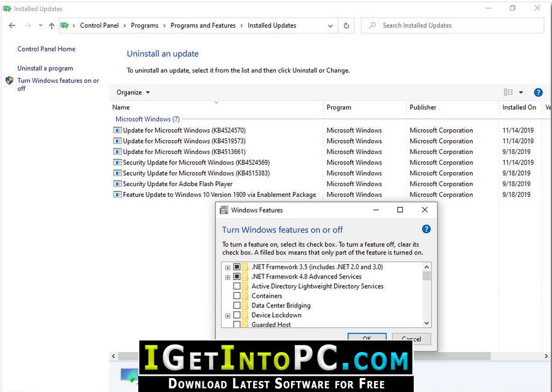The width and height of the screenshot is (552, 392).
Task: Open the Organize menu
Action: pyautogui.click(x=133, y=92)
